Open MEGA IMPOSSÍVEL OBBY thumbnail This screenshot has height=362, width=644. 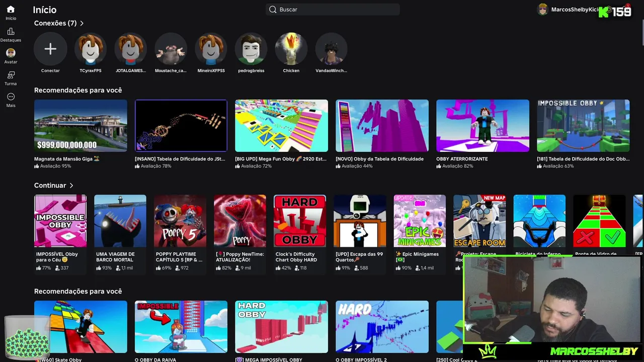point(281,327)
